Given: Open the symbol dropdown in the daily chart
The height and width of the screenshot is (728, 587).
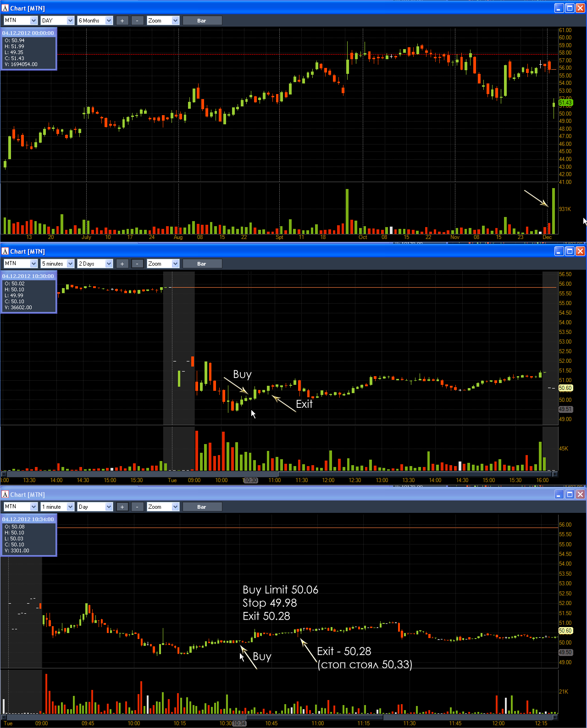Looking at the screenshot, I should pyautogui.click(x=21, y=20).
